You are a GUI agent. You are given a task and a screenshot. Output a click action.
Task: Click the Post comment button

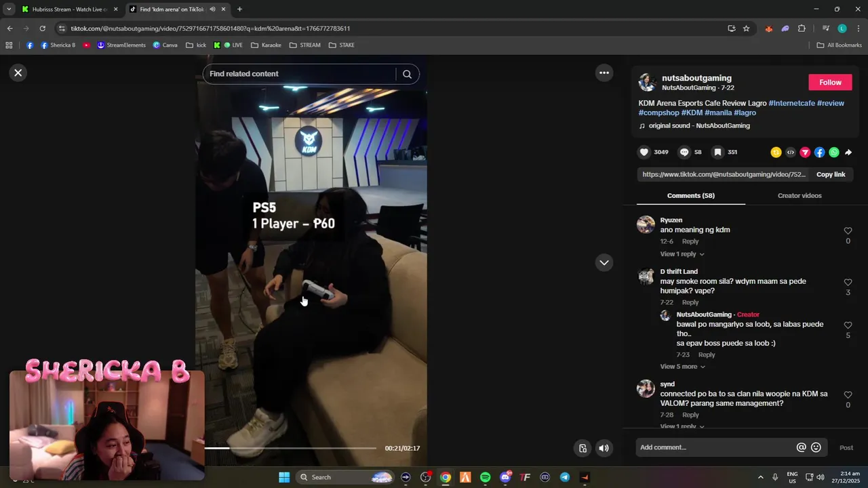click(x=846, y=447)
